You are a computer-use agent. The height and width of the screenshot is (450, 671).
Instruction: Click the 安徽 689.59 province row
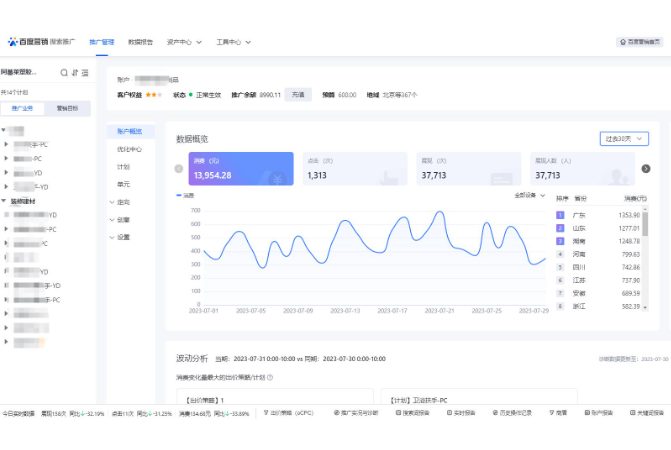pos(598,293)
